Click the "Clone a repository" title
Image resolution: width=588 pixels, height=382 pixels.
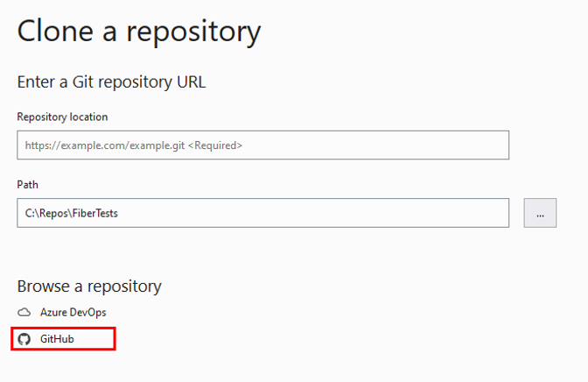[139, 32]
